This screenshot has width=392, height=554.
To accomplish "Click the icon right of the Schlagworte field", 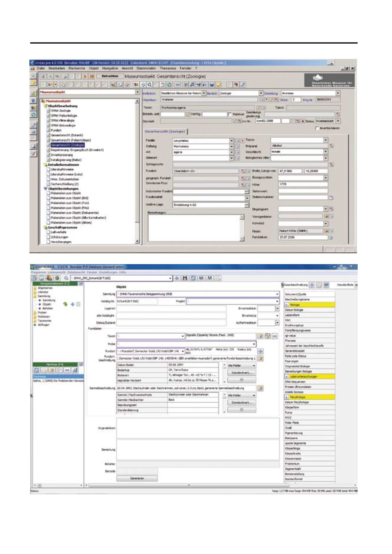I will (x=332, y=164).
